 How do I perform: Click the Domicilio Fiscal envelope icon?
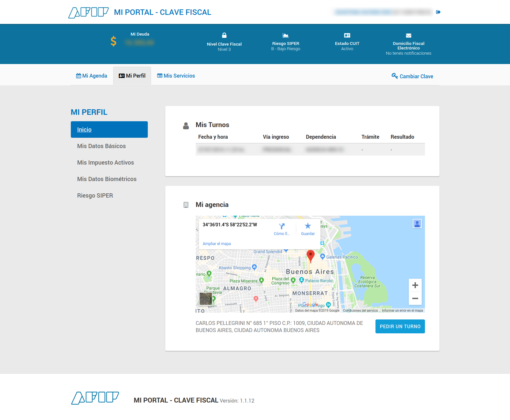[x=408, y=36]
